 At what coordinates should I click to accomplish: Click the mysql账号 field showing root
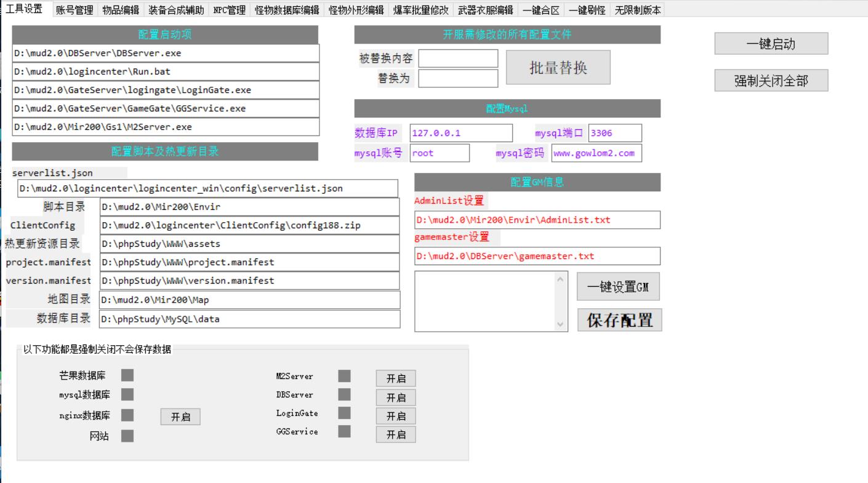pos(440,153)
